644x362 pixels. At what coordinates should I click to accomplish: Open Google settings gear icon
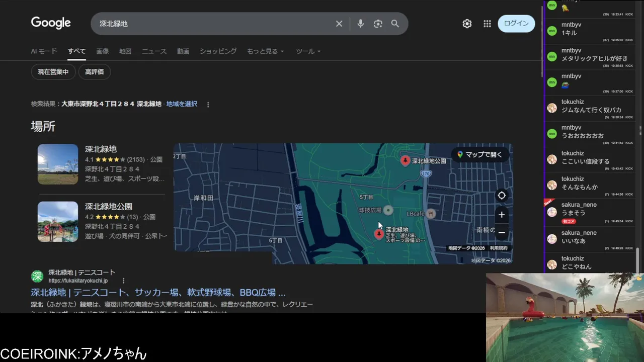click(x=467, y=24)
